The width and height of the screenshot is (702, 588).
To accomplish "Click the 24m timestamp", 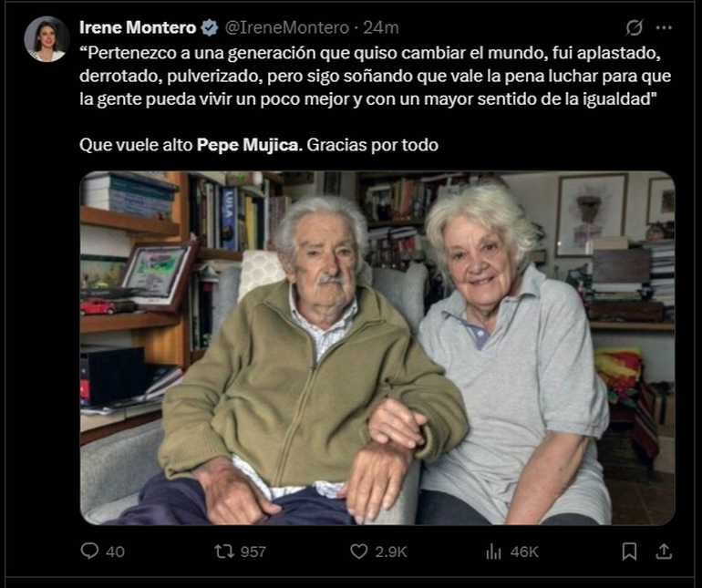I will (380, 27).
